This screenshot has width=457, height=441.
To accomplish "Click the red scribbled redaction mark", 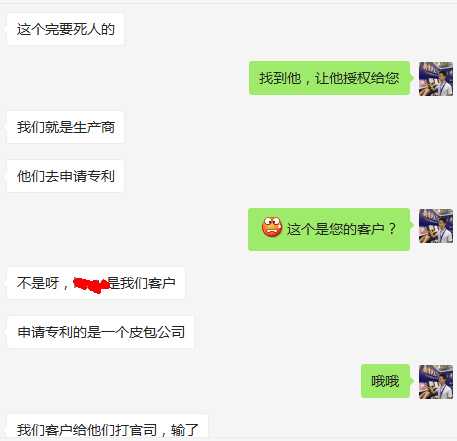I will (x=91, y=285).
